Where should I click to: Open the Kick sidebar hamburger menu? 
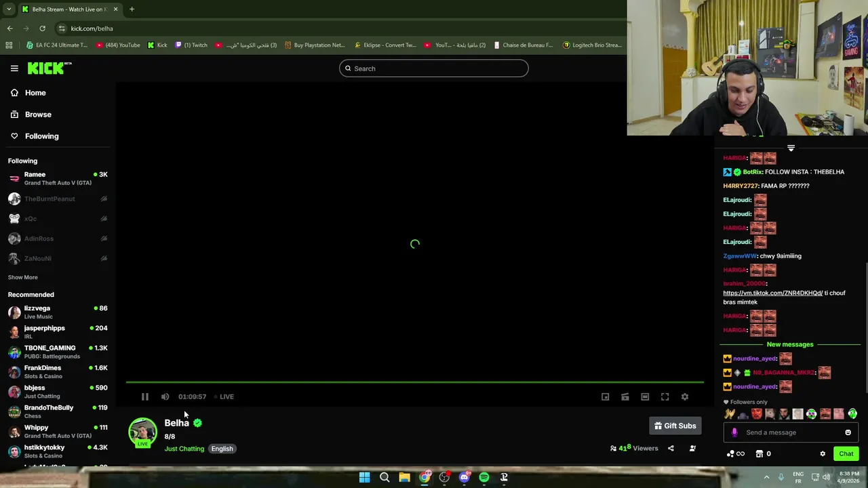point(14,68)
